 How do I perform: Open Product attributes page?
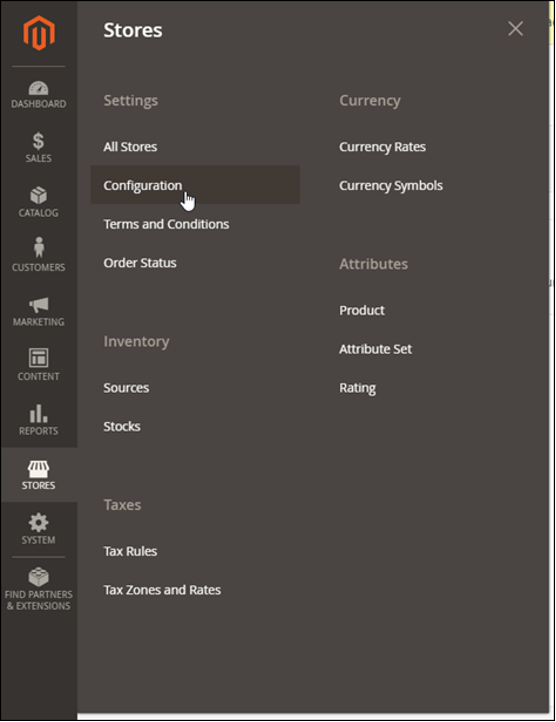pos(362,310)
